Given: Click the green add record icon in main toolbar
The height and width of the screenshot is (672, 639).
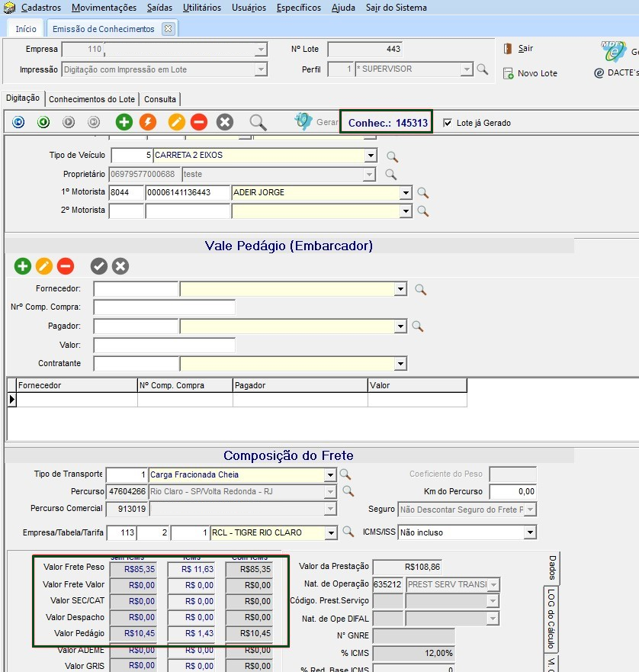Looking at the screenshot, I should pyautogui.click(x=124, y=122).
